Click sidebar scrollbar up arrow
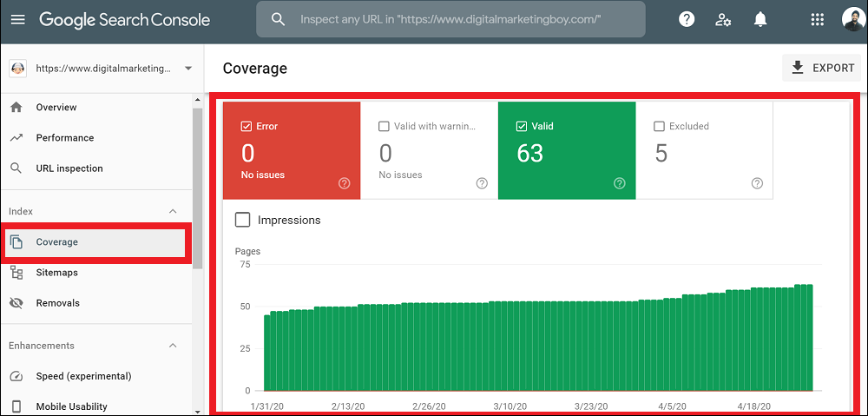Viewport: 868px width, 416px height. click(198, 99)
